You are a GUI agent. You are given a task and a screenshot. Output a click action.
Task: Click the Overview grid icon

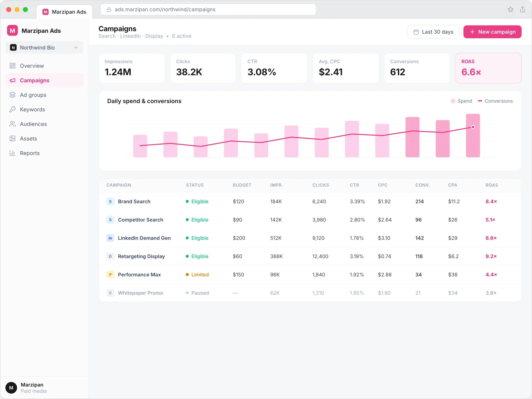pos(13,66)
